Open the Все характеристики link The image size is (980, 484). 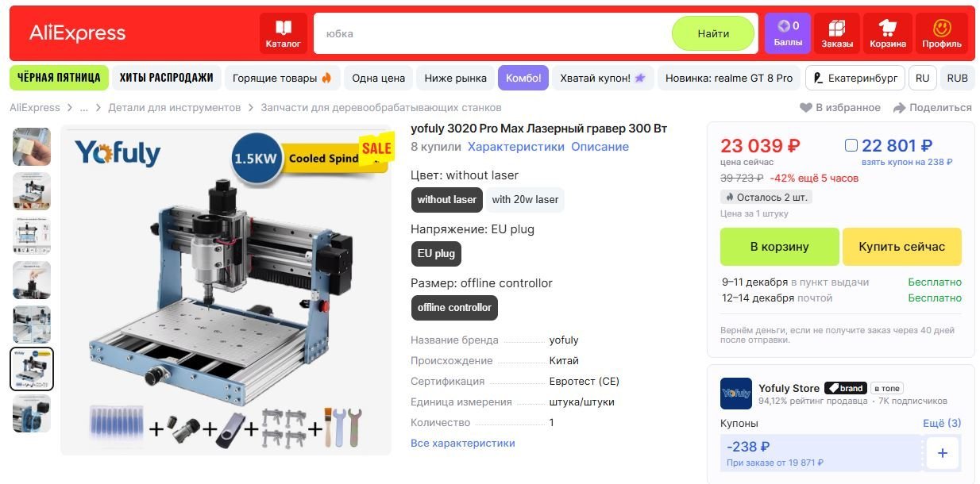tap(463, 443)
